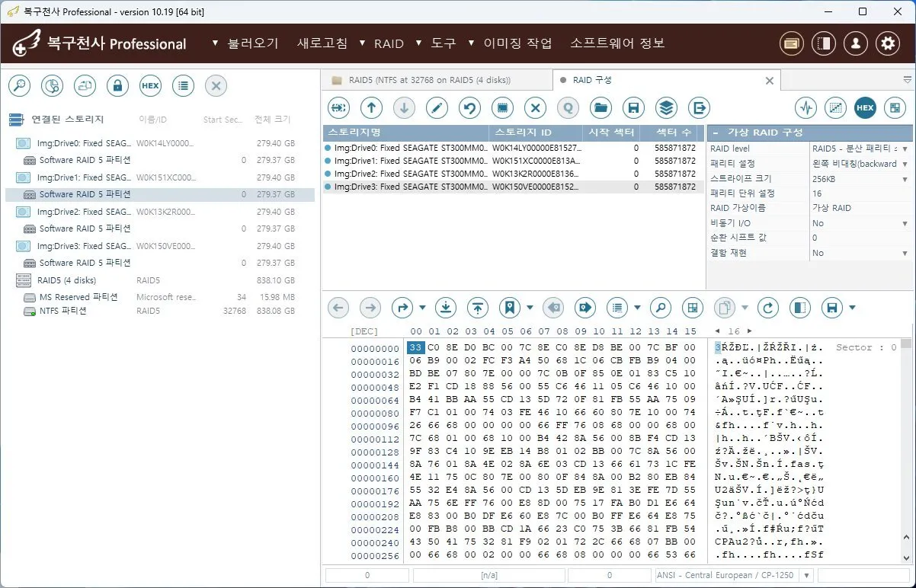Viewport: 916px width, 588px height.
Task: Open dropdown arrow next to hex save icon
Action: [852, 308]
